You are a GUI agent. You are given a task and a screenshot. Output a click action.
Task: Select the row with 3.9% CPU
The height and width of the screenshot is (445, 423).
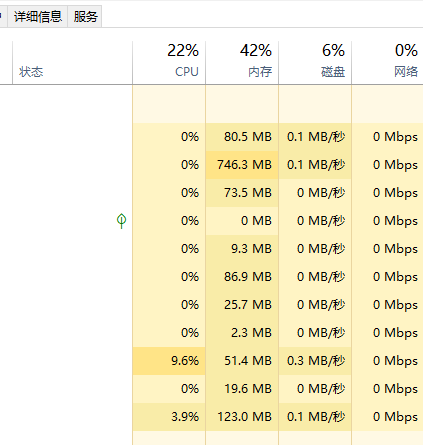pyautogui.click(x=211, y=417)
